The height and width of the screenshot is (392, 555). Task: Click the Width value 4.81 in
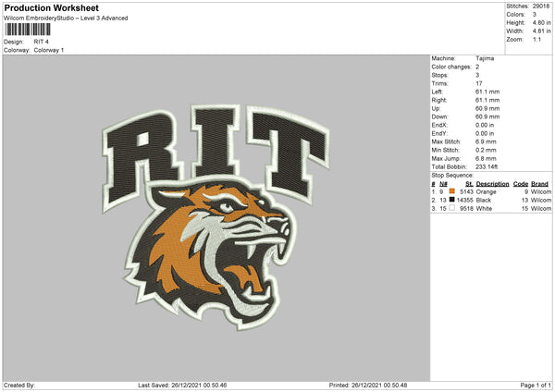(541, 31)
